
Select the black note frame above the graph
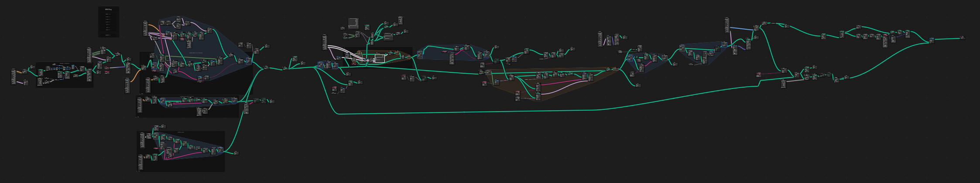[x=109, y=22]
